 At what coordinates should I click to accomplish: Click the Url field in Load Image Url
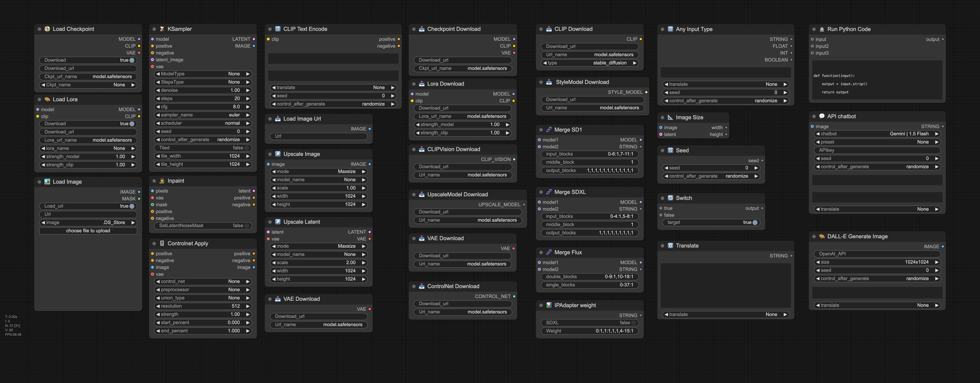tap(318, 136)
